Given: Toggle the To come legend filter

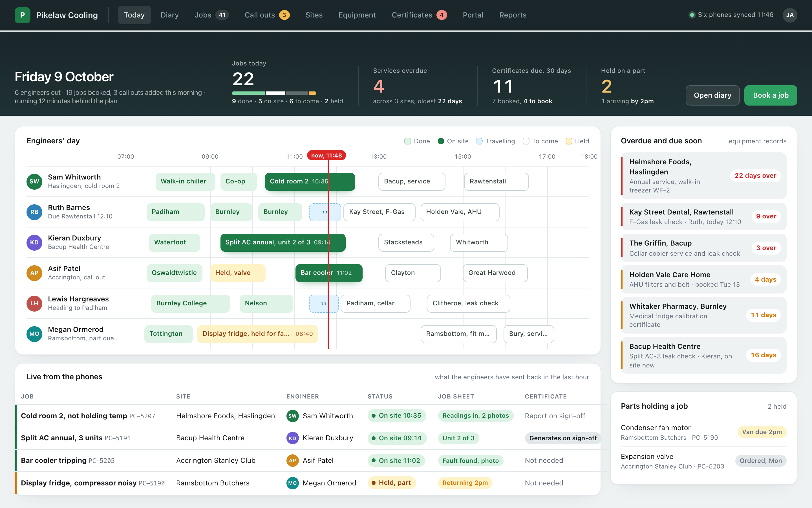Looking at the screenshot, I should coord(540,141).
